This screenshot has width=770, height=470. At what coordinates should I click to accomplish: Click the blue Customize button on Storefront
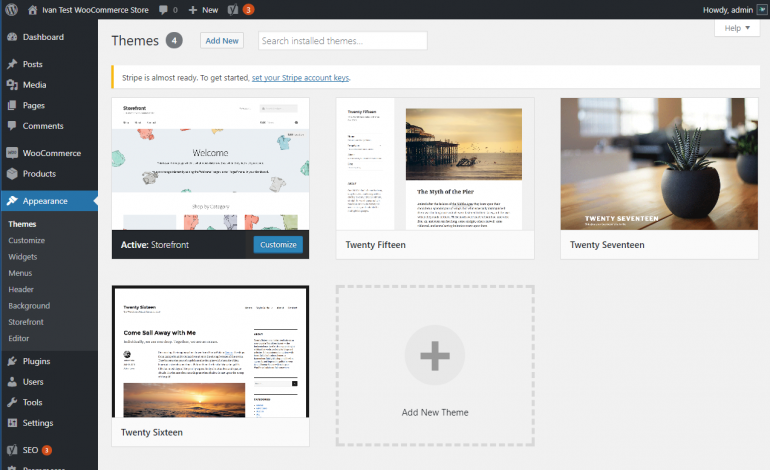(278, 245)
